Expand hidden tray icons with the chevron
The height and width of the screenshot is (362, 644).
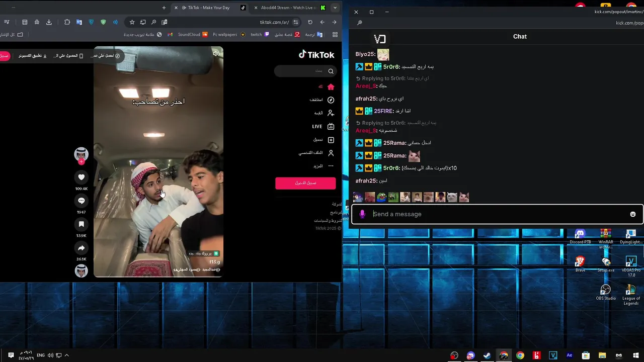click(x=66, y=355)
